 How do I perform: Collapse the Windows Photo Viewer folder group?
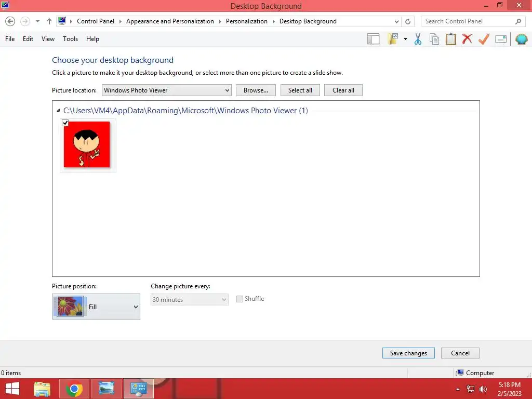(x=58, y=111)
